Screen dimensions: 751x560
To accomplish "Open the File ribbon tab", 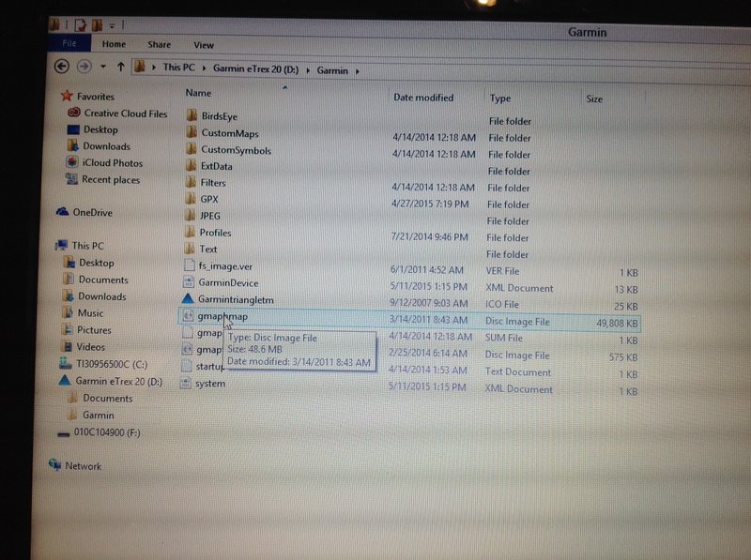I will [x=69, y=43].
